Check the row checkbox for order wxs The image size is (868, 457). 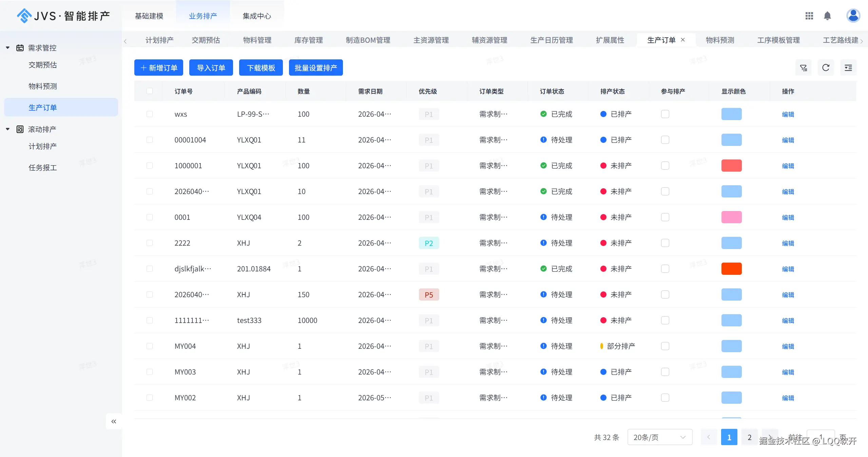150,114
